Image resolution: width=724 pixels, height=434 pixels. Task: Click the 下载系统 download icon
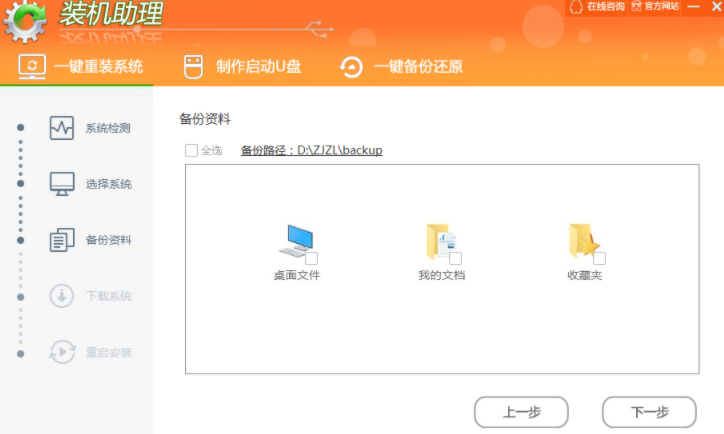click(62, 296)
